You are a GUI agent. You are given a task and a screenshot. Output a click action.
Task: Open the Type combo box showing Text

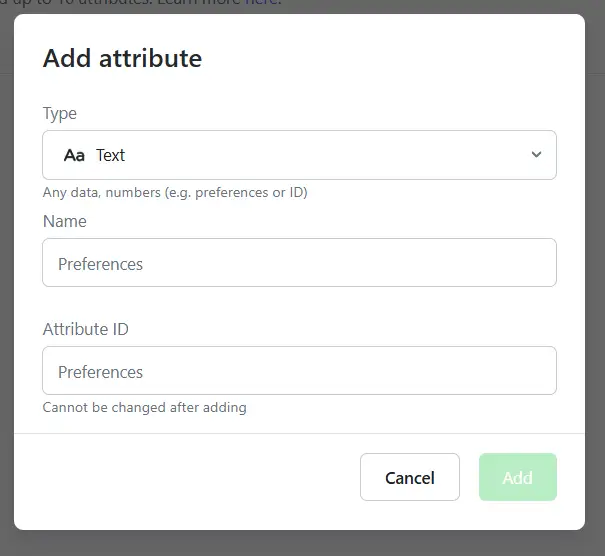(300, 155)
